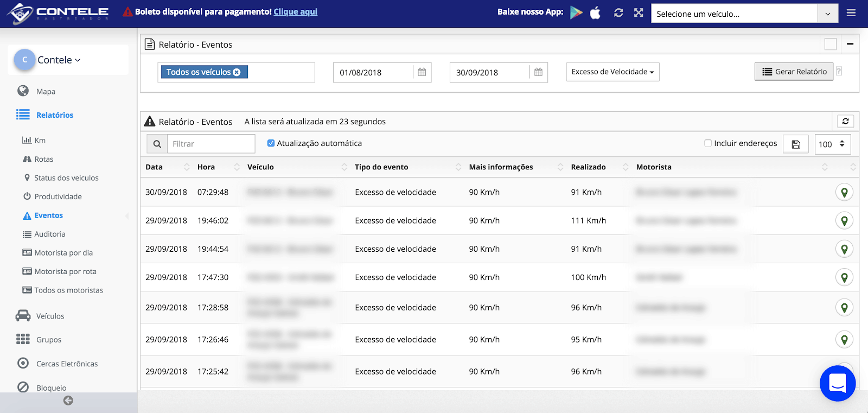The width and height of the screenshot is (868, 413).
Task: Open Contele account dropdown
Action: [x=59, y=60]
